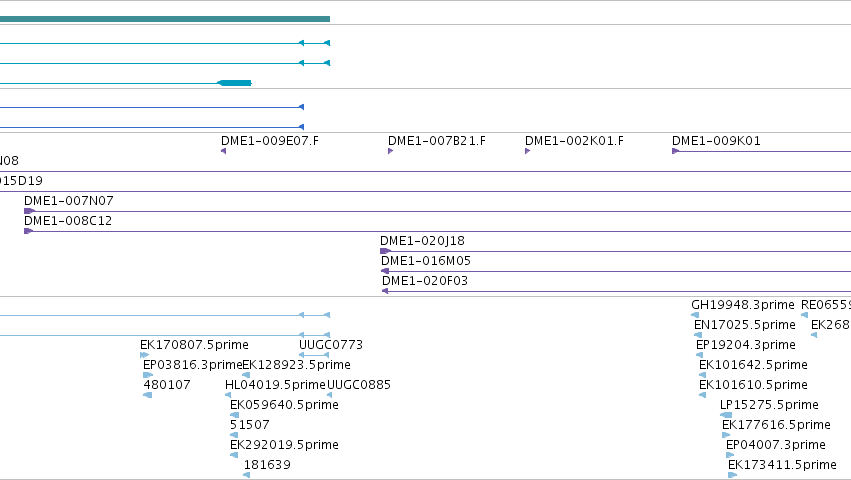Click the 181639 feature label
This screenshot has width=851, height=480.
pos(267,465)
